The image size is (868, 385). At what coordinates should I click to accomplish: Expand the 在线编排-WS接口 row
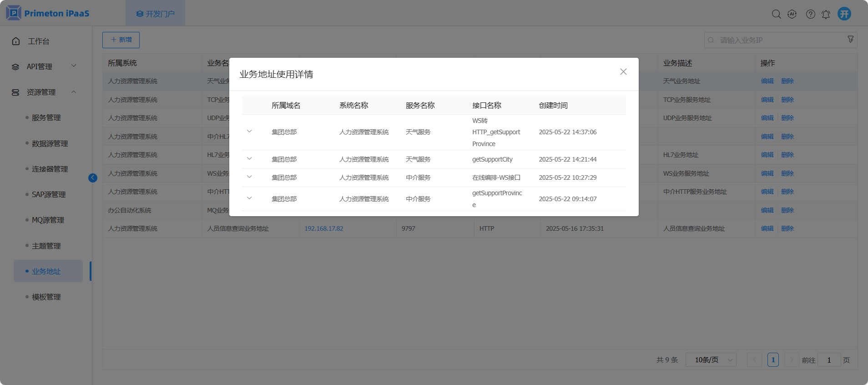pos(249,177)
